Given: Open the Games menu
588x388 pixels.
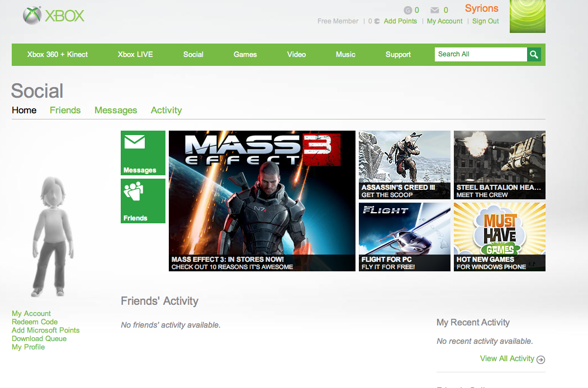Looking at the screenshot, I should coord(245,55).
